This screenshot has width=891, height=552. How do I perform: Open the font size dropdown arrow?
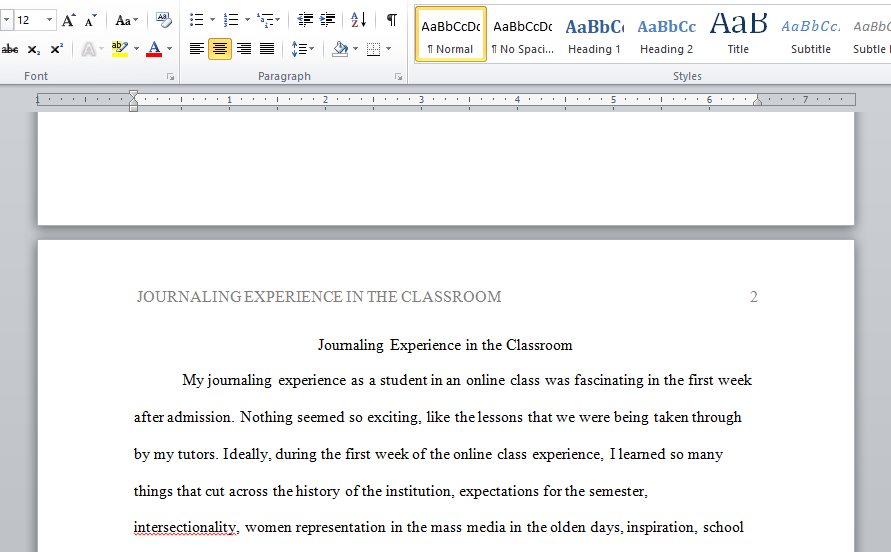tap(49, 20)
